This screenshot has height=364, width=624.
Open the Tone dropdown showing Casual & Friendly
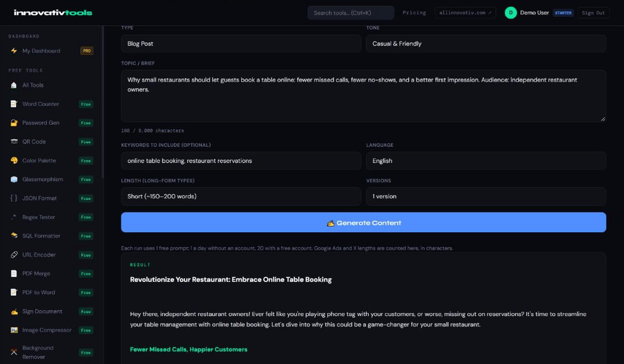[x=486, y=44]
